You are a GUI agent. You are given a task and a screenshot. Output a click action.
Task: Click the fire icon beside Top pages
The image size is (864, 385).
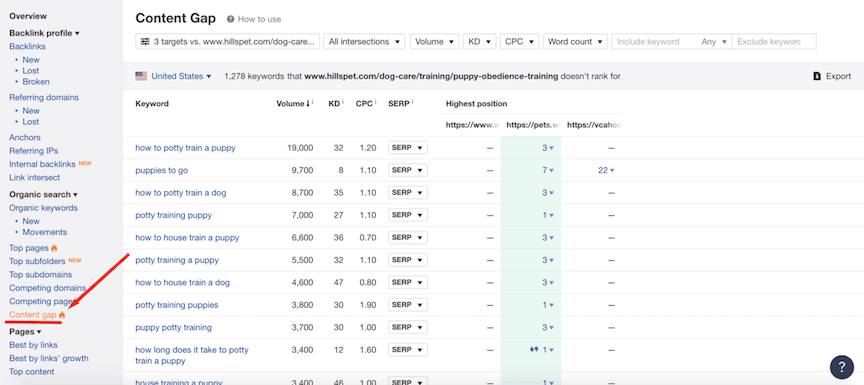tap(55, 248)
